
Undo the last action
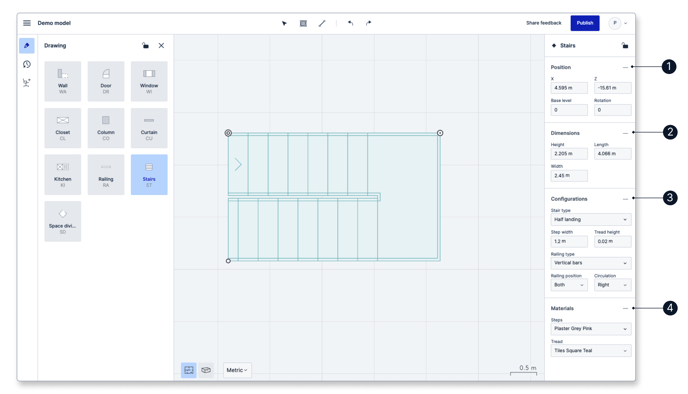350,23
